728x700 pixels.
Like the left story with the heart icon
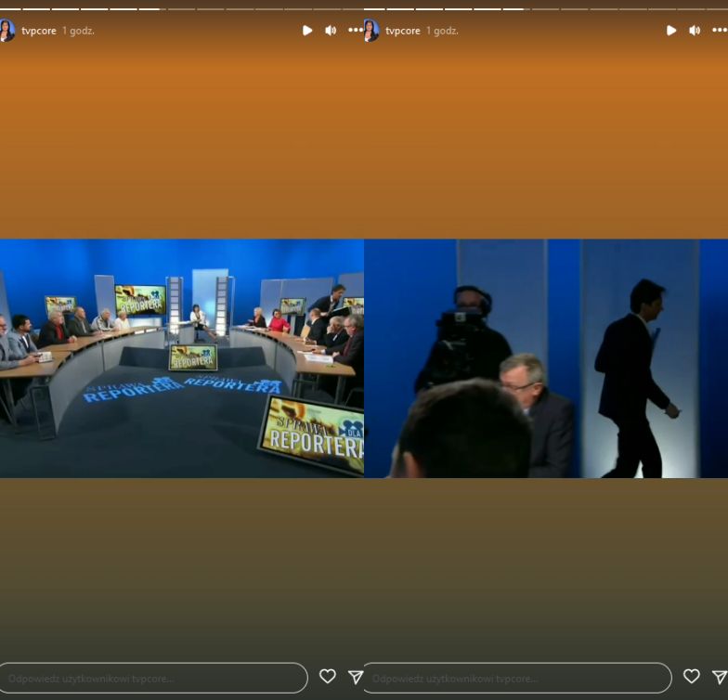(x=327, y=676)
